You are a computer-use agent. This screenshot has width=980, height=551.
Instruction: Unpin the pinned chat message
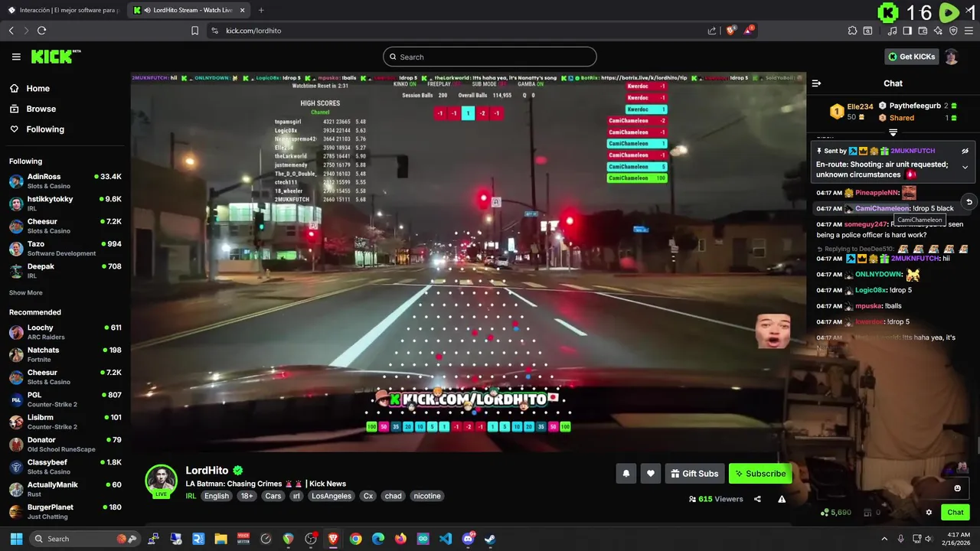click(965, 151)
